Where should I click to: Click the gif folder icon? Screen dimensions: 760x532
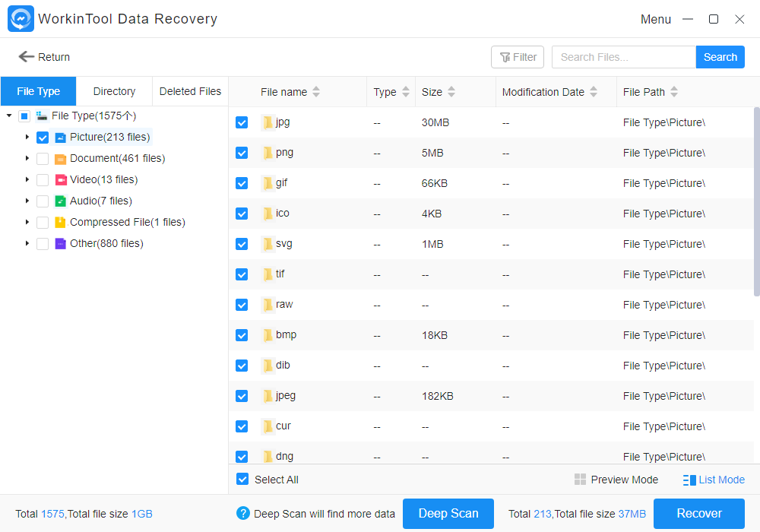tap(268, 183)
